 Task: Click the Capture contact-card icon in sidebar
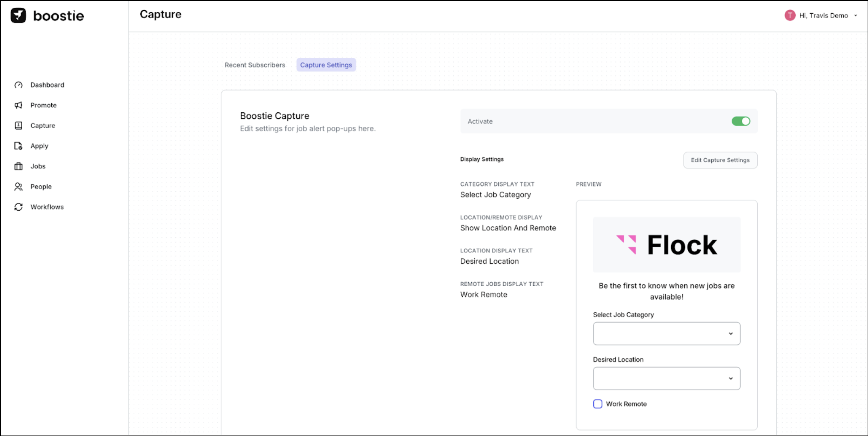19,126
